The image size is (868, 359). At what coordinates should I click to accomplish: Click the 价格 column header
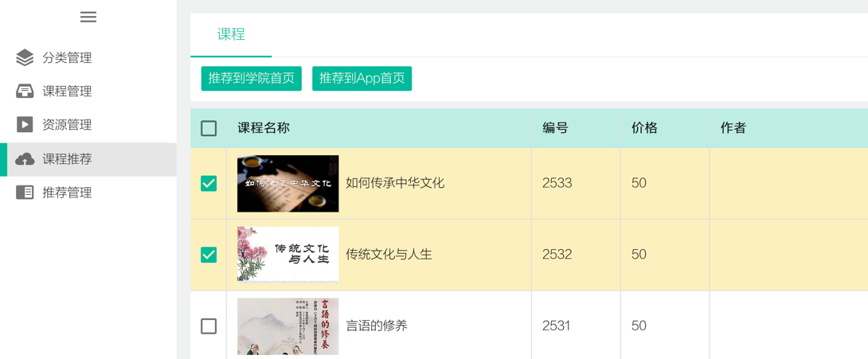click(644, 128)
